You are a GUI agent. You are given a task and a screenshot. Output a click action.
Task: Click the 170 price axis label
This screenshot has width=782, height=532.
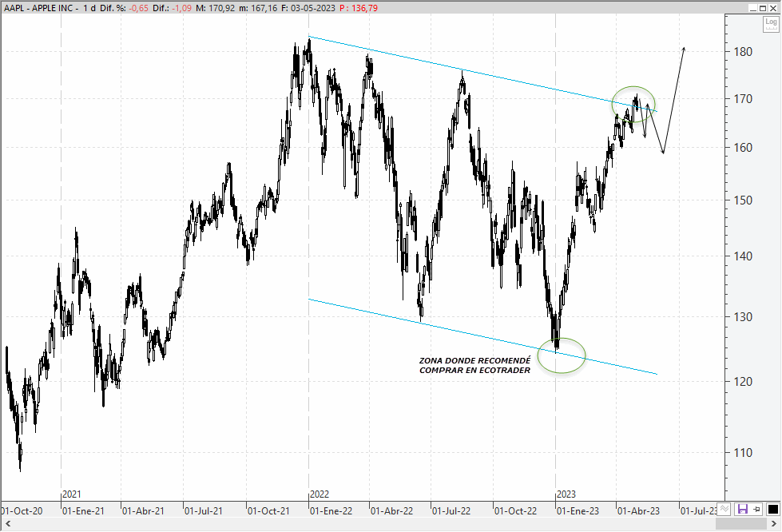(x=743, y=99)
